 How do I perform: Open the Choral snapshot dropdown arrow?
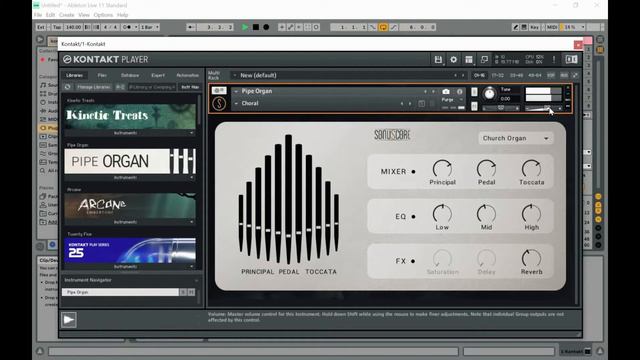pos(236,104)
